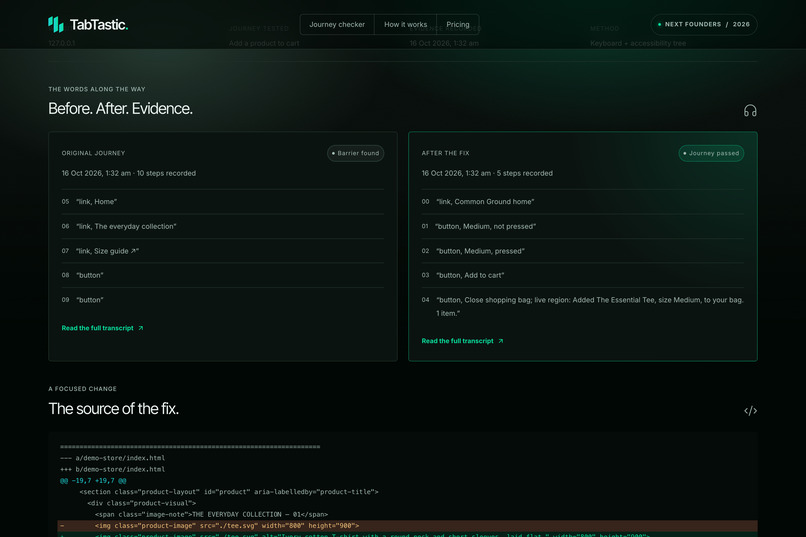Click the arrow icon after Original Journey transcript link
806x537 pixels.
140,328
